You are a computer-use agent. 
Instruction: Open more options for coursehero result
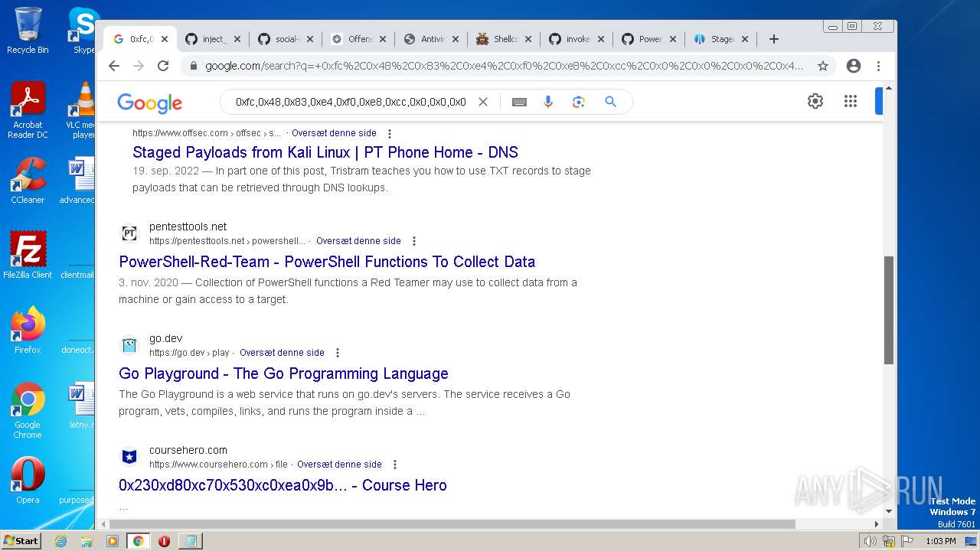[394, 465]
